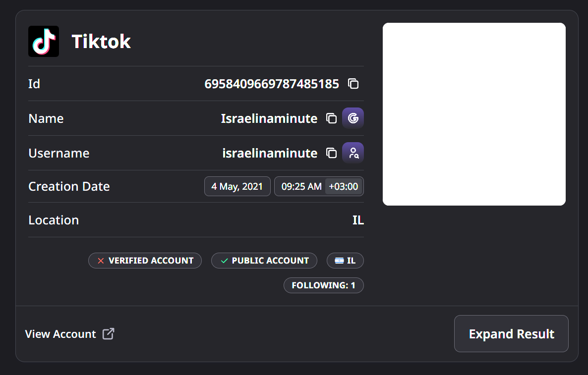This screenshot has height=375, width=588.
Task: Search the name Israelinaminute on Google
Action: (x=353, y=118)
